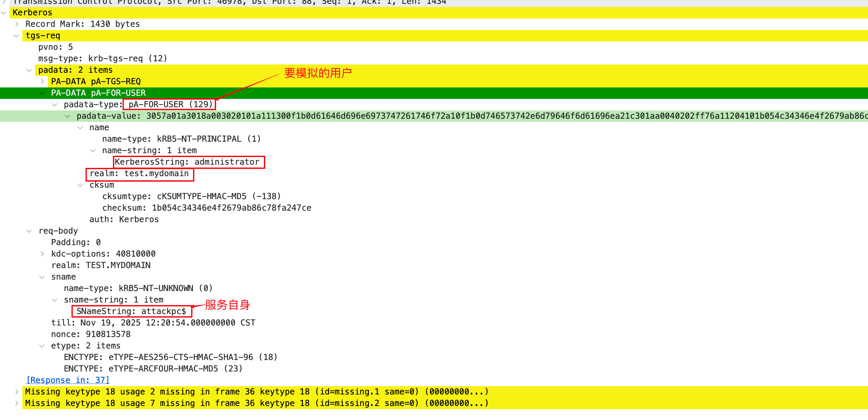Collapse the req-body section
The height and width of the screenshot is (420, 868).
(29, 231)
